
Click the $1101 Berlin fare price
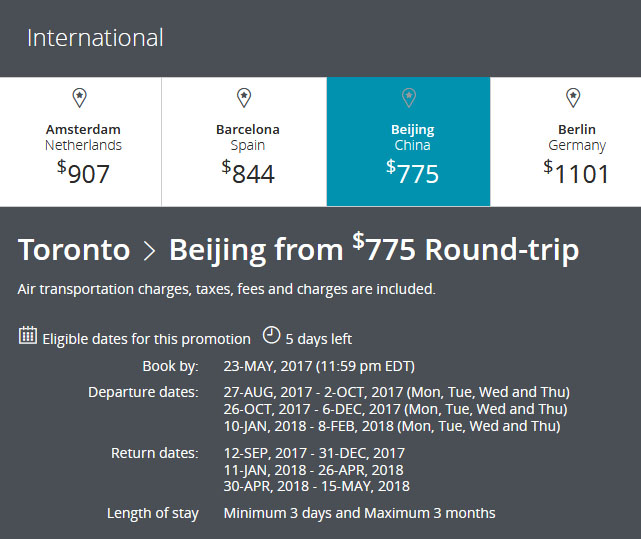click(x=576, y=172)
